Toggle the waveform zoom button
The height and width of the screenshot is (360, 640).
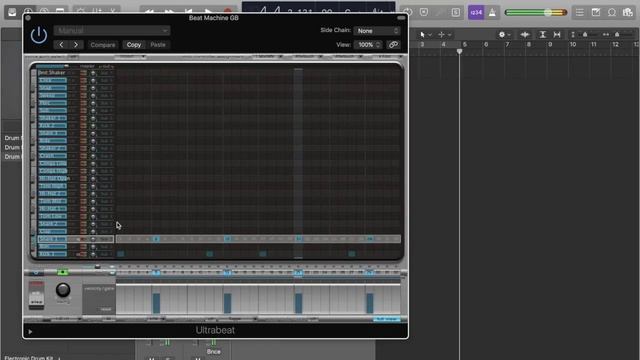point(525,35)
